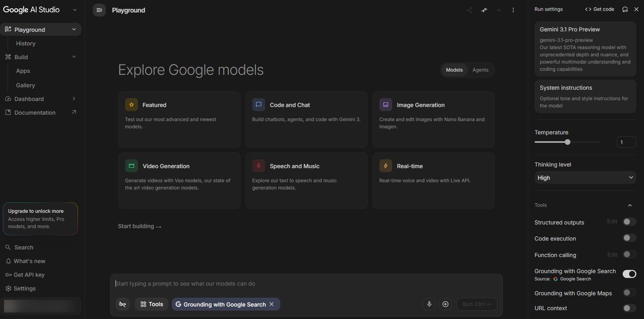Open the Google AI Studio dropdown chevron
This screenshot has width=644, height=319.
[x=74, y=10]
